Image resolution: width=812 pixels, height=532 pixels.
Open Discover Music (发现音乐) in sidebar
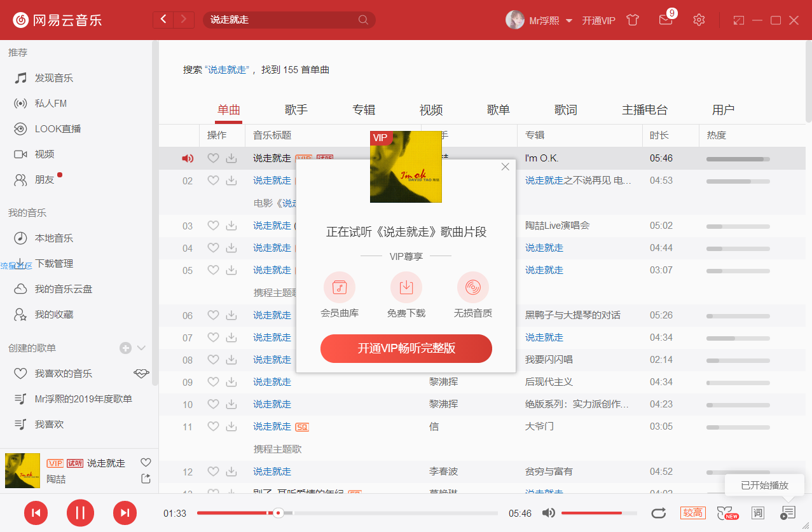click(x=54, y=78)
